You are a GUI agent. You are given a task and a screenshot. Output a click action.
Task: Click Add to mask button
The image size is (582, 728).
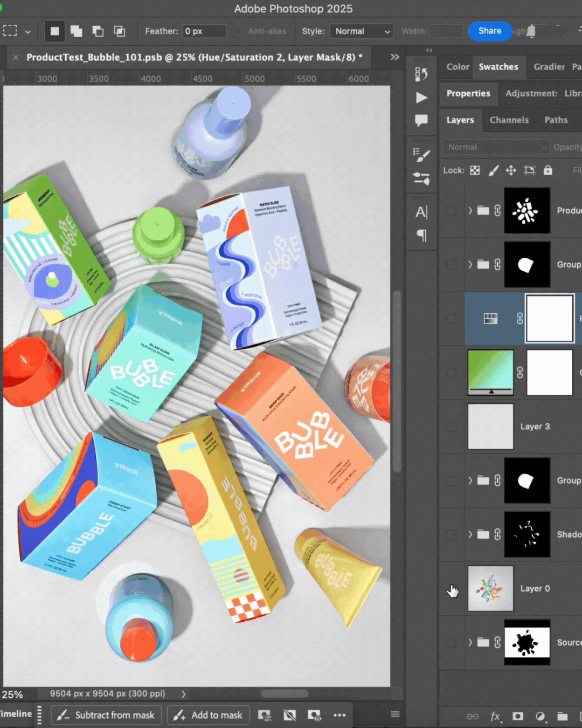point(209,715)
